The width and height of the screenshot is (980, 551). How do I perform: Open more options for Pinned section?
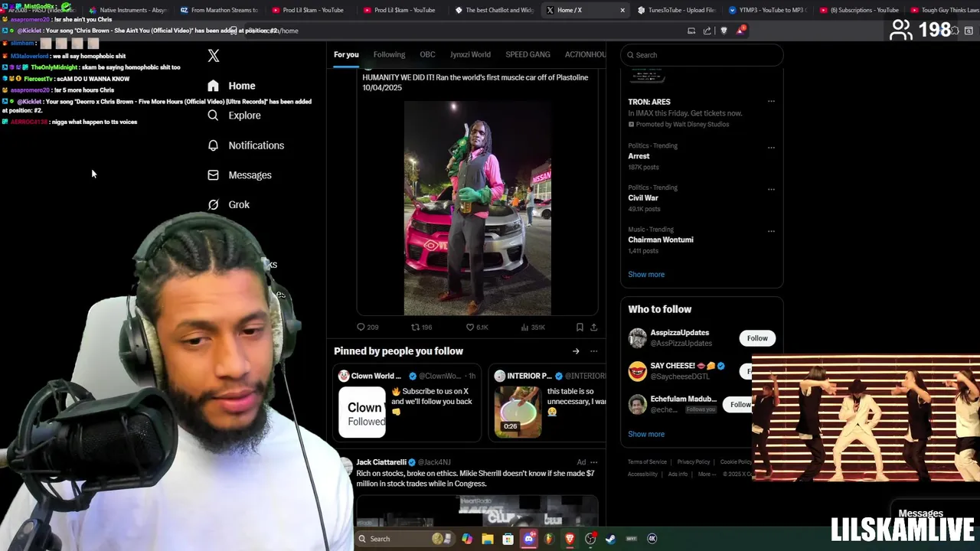593,351
